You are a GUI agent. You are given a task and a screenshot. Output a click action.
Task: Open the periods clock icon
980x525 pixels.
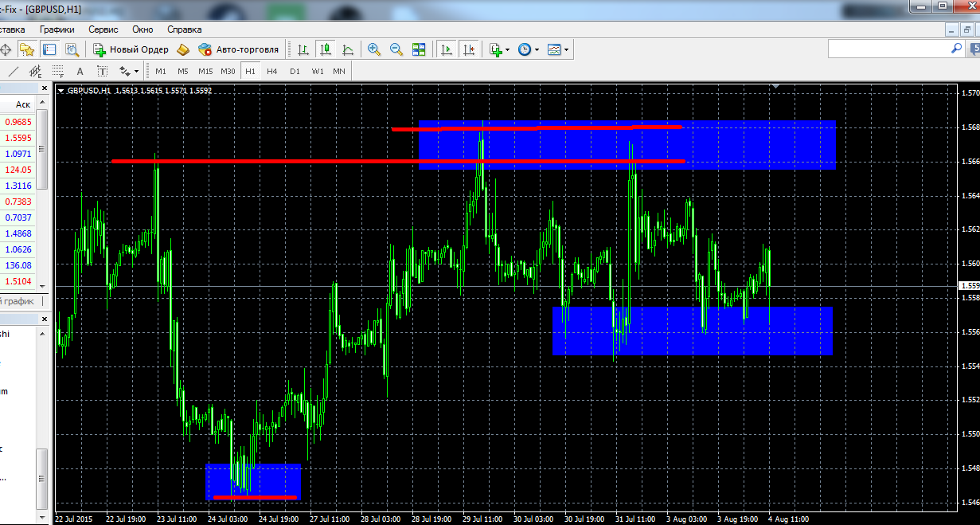[525, 49]
